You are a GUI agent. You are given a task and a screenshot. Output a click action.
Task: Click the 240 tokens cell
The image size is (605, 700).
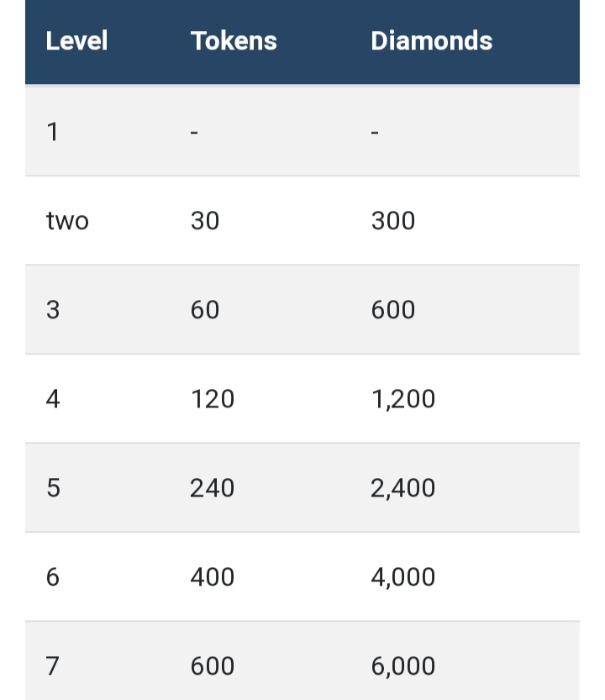(x=213, y=488)
